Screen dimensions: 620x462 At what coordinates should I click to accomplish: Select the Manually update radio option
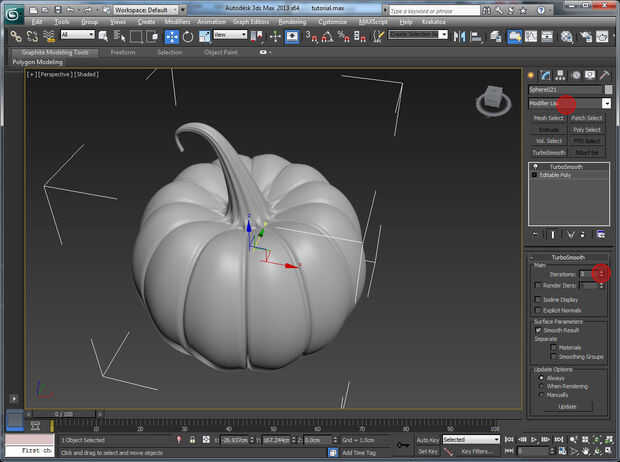pyautogui.click(x=542, y=394)
